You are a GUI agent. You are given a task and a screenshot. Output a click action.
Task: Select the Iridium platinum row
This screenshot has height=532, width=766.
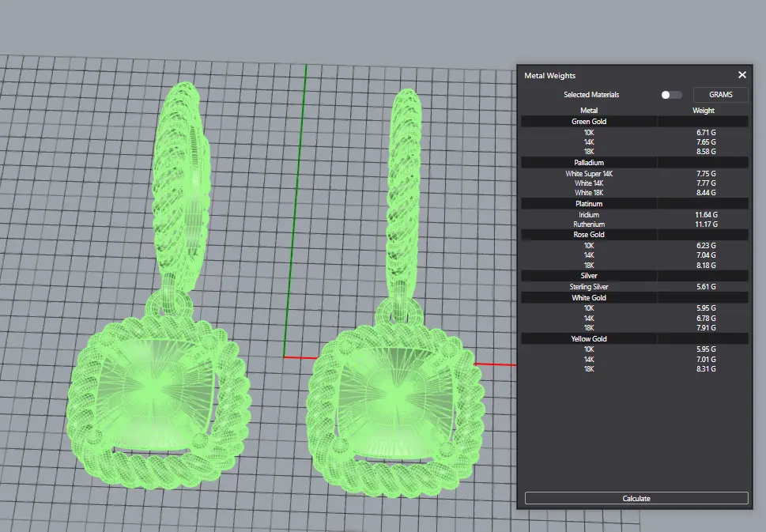[x=589, y=215]
